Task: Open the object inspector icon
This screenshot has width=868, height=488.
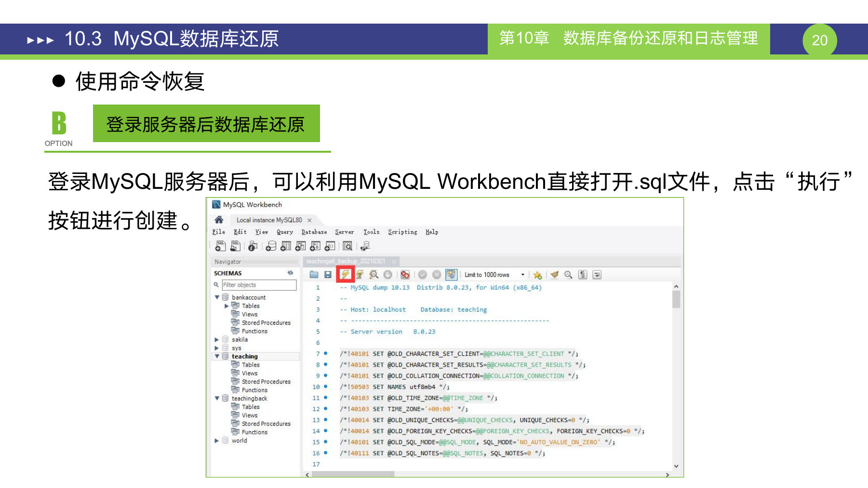Action: coord(252,246)
